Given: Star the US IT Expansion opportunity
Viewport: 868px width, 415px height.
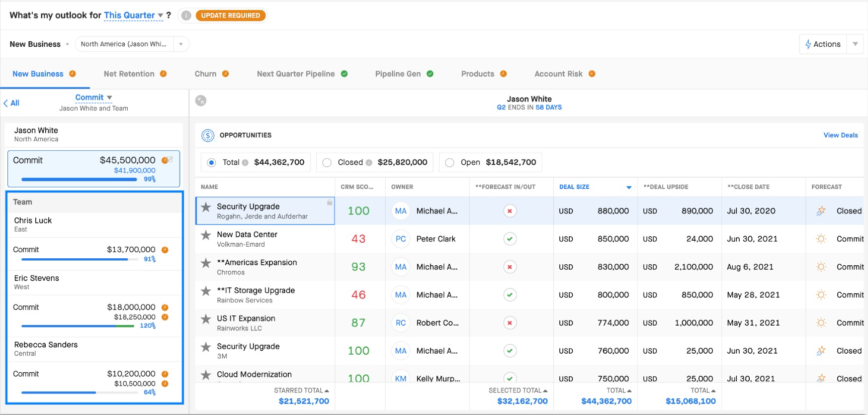Looking at the screenshot, I should click(206, 319).
